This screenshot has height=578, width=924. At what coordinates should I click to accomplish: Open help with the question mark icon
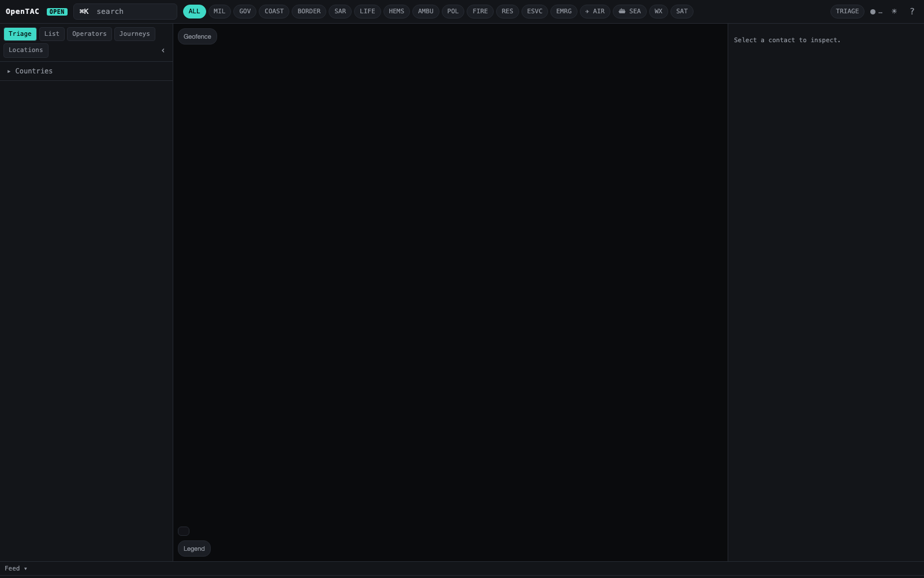[912, 12]
